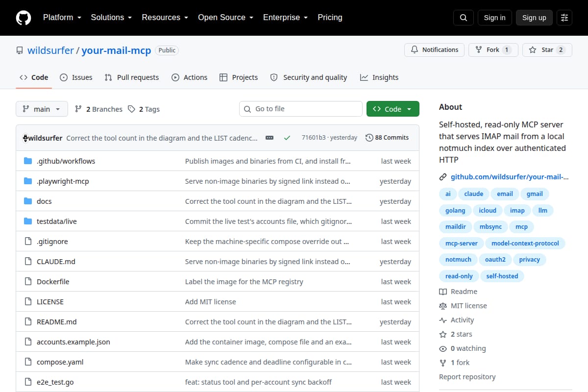Open the your-mail-mcp repository name link
The image size is (588, 392).
click(x=116, y=50)
